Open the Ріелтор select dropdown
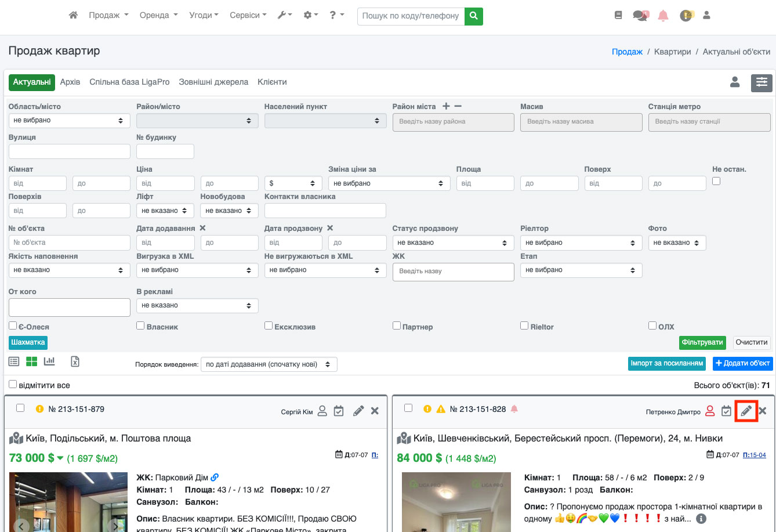 tap(581, 243)
